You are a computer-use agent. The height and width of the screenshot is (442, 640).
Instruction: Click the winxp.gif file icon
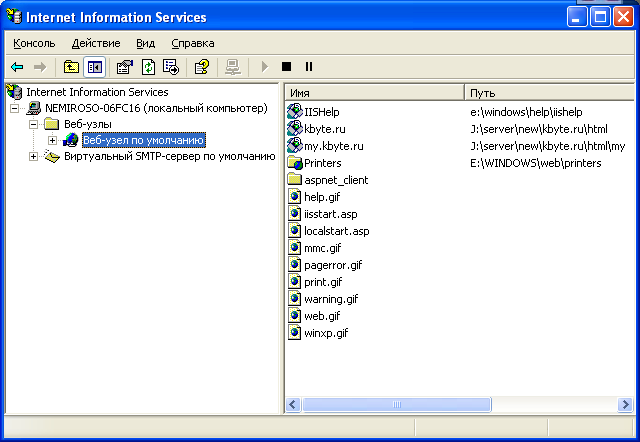coord(294,333)
